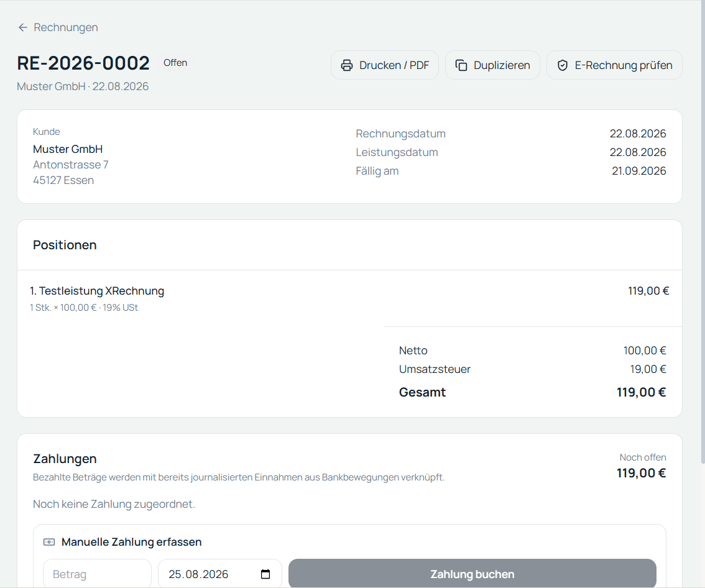Click the Fällig am date 21.09.2026

[639, 171]
